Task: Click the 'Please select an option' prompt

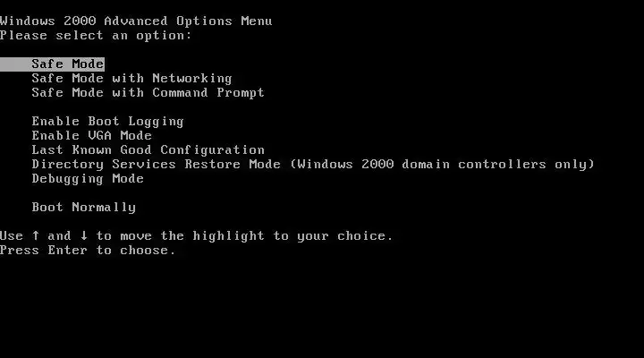Action: point(96,35)
